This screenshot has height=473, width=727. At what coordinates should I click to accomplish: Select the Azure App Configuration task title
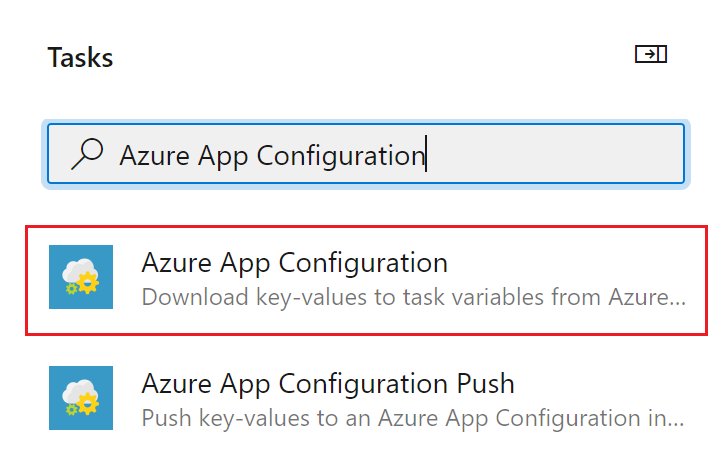pyautogui.click(x=294, y=263)
